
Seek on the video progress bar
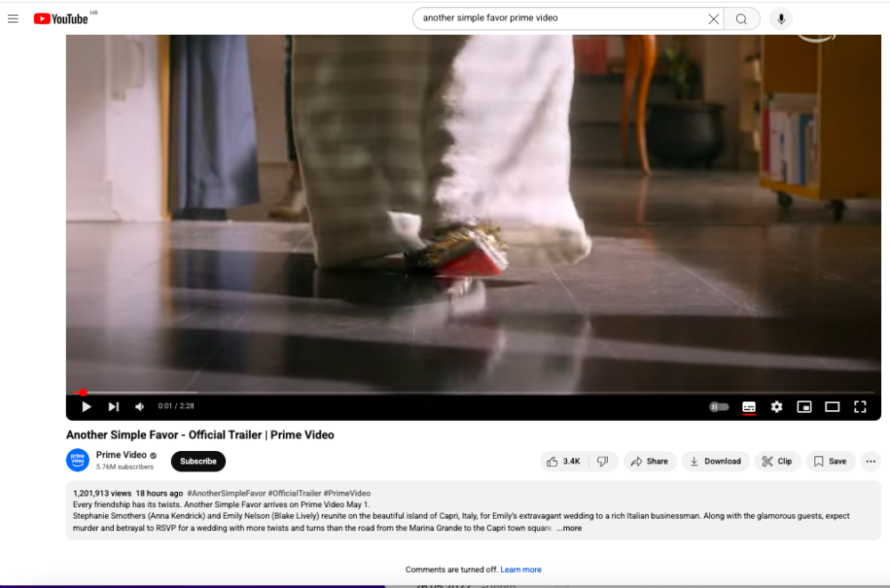[473, 392]
